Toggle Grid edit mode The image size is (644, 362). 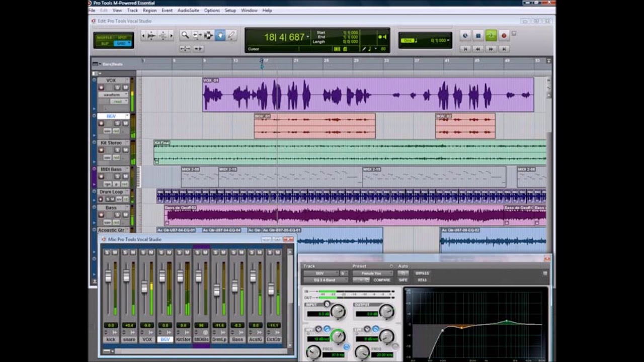(x=122, y=43)
